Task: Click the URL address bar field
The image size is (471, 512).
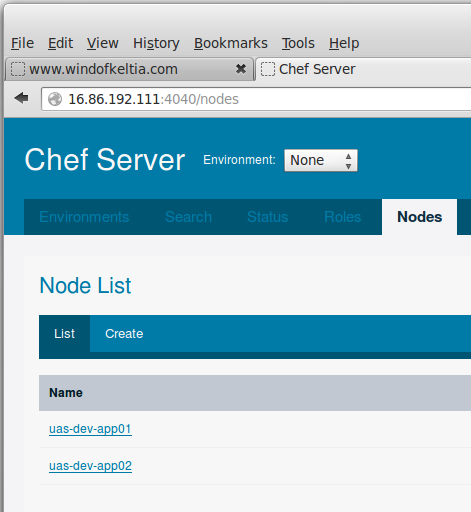Action: 256,99
